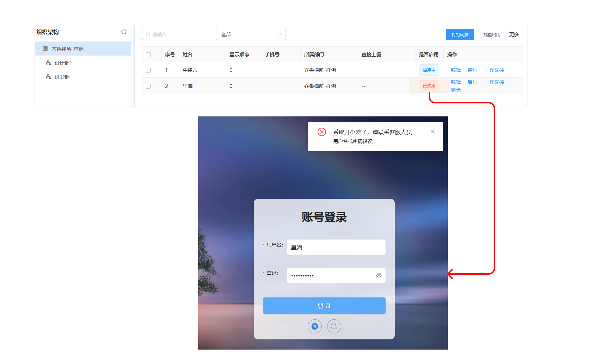
Task: Collapse the 齐鲁律所_样例 tree node arrow
Action: pyautogui.click(x=38, y=49)
